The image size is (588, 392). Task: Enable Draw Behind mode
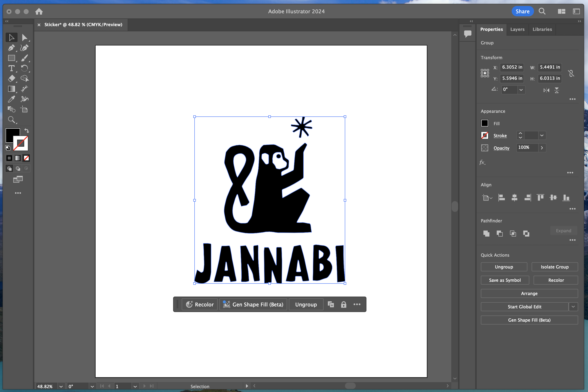tap(18, 169)
